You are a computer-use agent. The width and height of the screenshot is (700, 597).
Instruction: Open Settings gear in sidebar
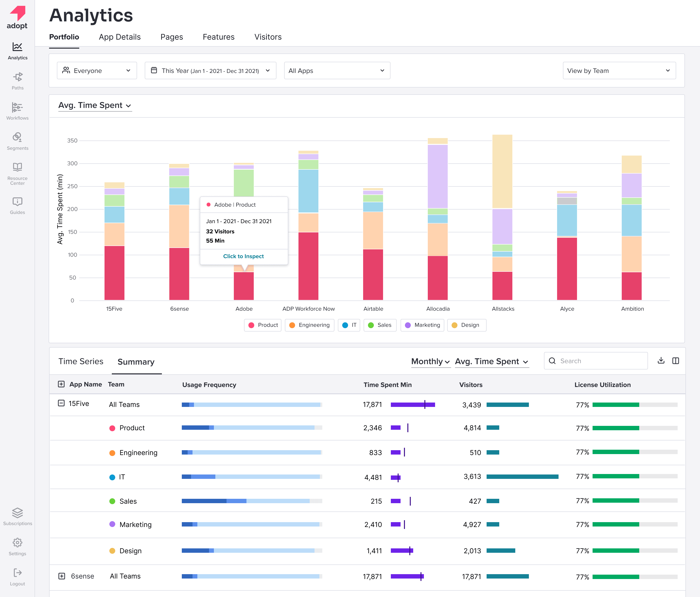tap(17, 547)
